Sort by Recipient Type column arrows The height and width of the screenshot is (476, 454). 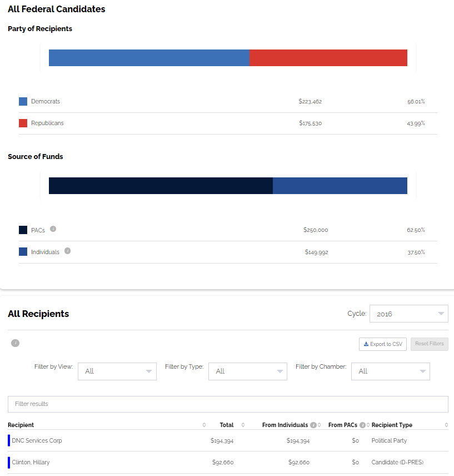(x=446, y=425)
